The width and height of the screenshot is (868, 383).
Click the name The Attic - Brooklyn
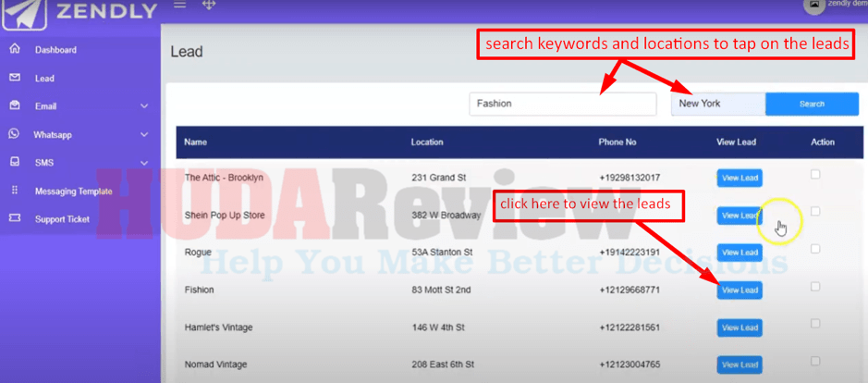click(x=224, y=178)
